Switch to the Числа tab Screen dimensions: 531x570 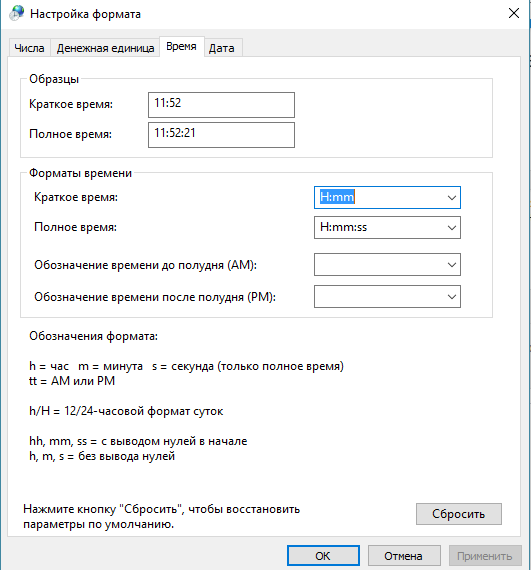(x=29, y=48)
